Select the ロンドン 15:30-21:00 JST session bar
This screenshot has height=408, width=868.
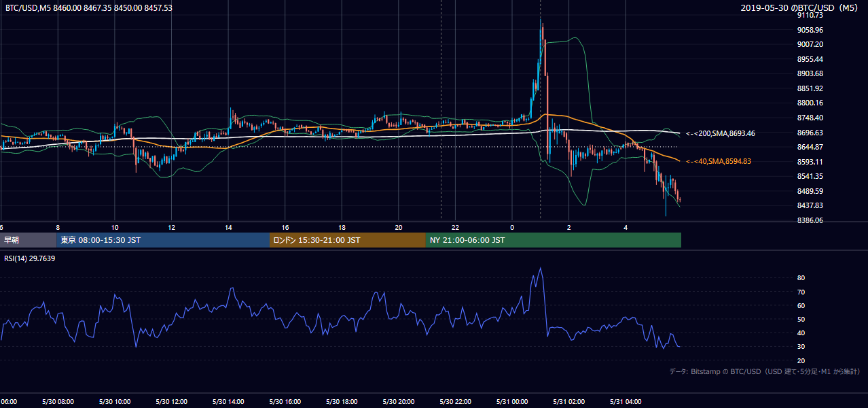click(x=348, y=240)
